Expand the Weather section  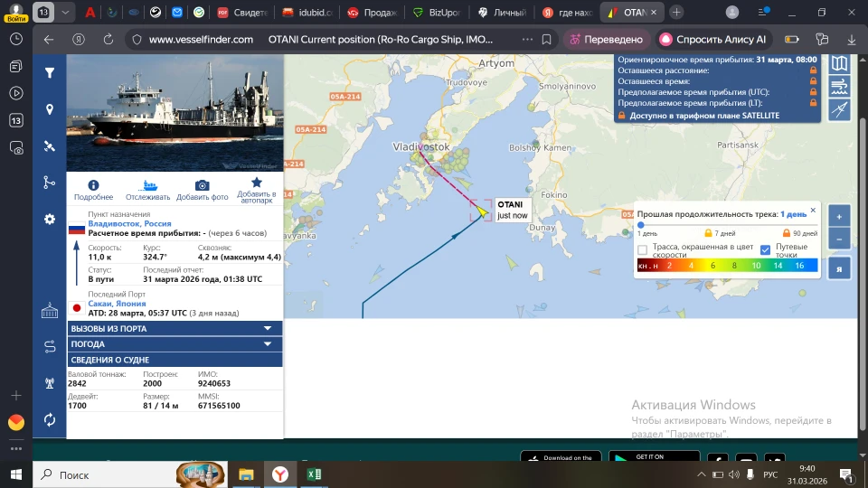coord(175,343)
